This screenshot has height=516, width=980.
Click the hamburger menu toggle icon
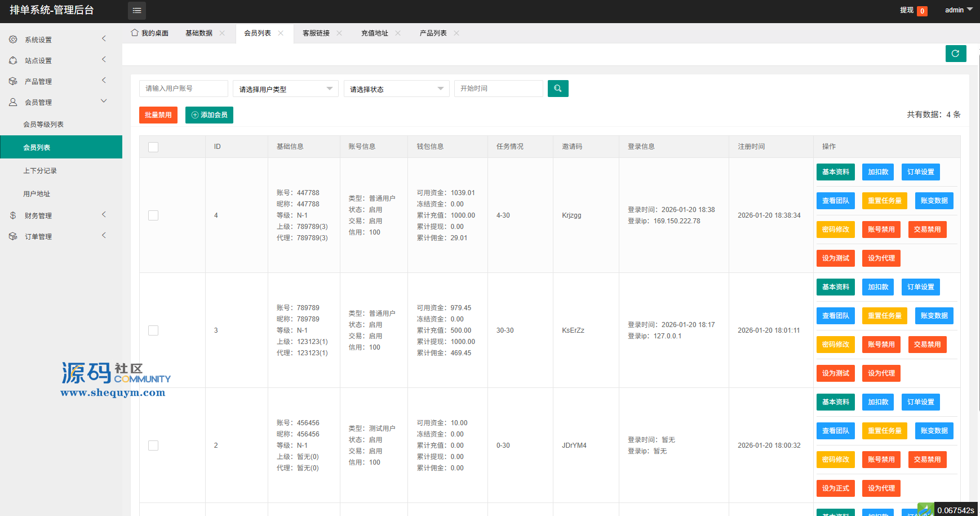click(137, 11)
